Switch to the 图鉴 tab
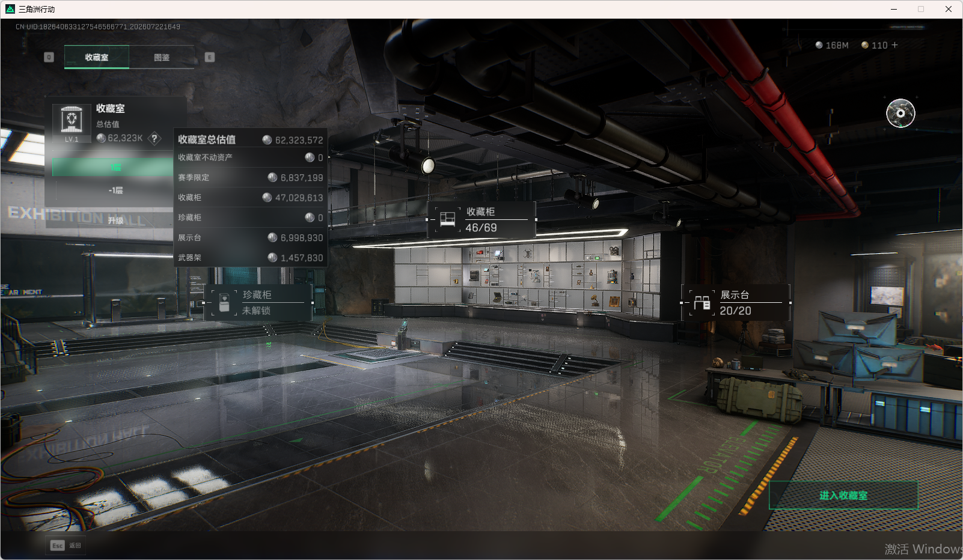The image size is (963, 560). [162, 57]
